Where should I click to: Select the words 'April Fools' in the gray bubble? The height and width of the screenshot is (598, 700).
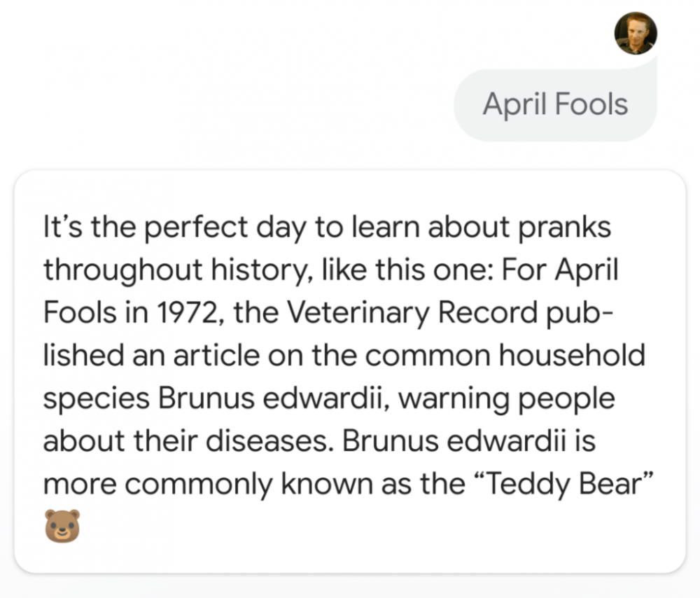(x=555, y=104)
